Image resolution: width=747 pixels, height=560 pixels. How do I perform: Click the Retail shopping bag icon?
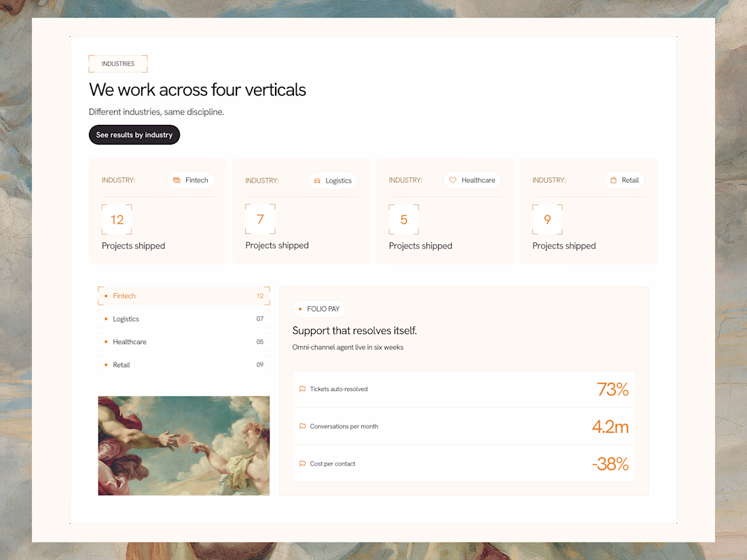tap(613, 180)
